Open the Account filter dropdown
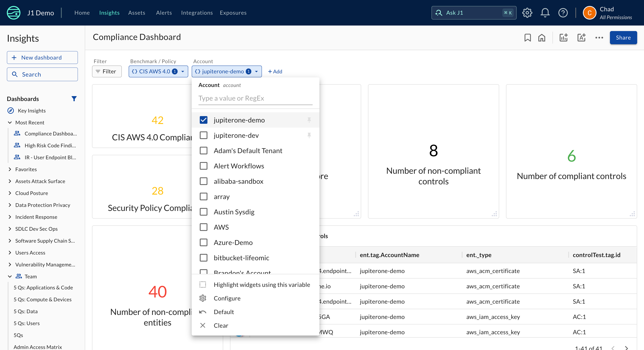 coord(227,71)
